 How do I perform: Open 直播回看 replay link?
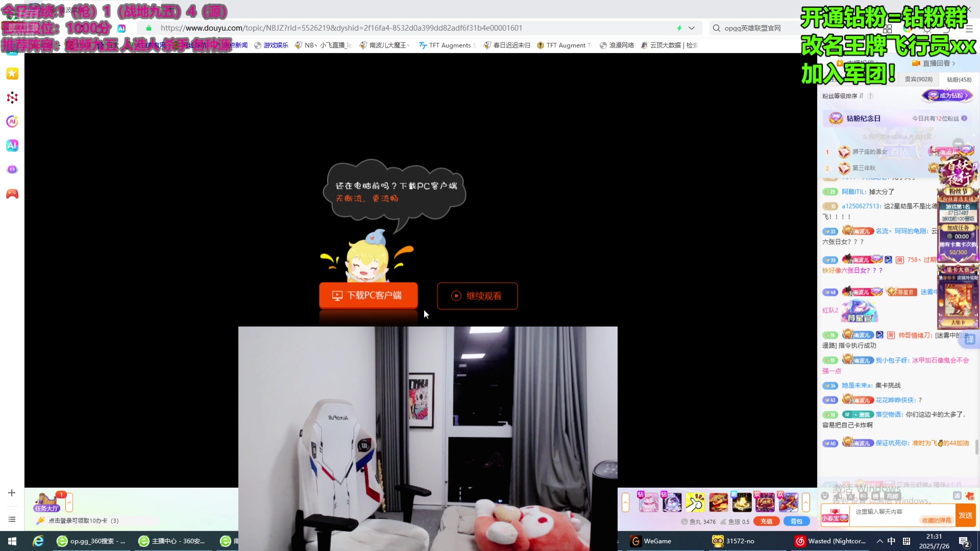934,63
